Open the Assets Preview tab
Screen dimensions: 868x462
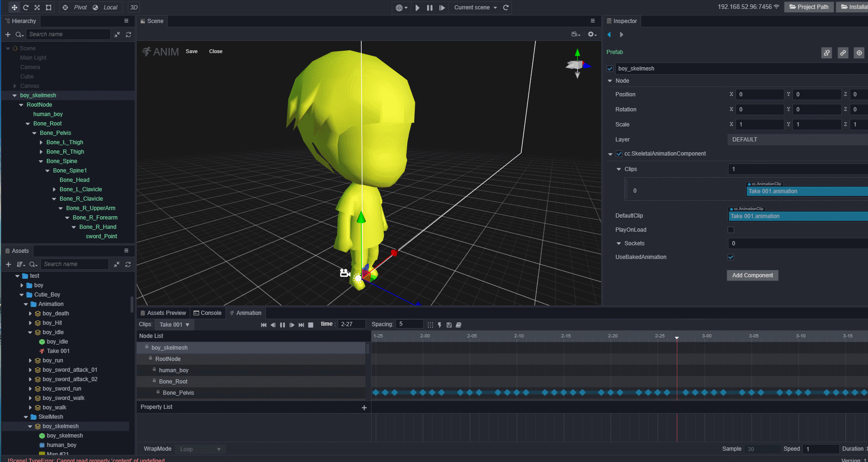pyautogui.click(x=163, y=313)
